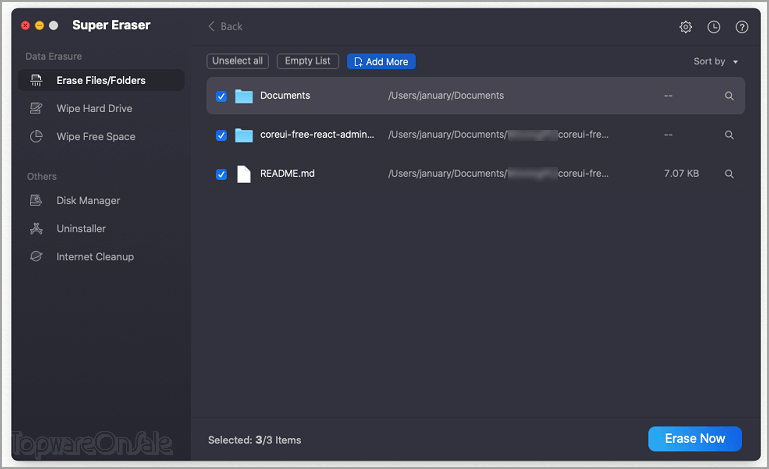Click the Wipe Hard Drive sidebar icon
769x469 pixels.
tap(36, 108)
